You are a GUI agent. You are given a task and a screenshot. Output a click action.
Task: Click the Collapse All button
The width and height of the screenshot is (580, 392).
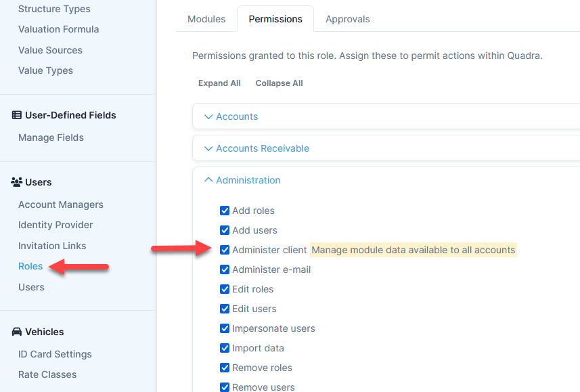click(x=279, y=83)
